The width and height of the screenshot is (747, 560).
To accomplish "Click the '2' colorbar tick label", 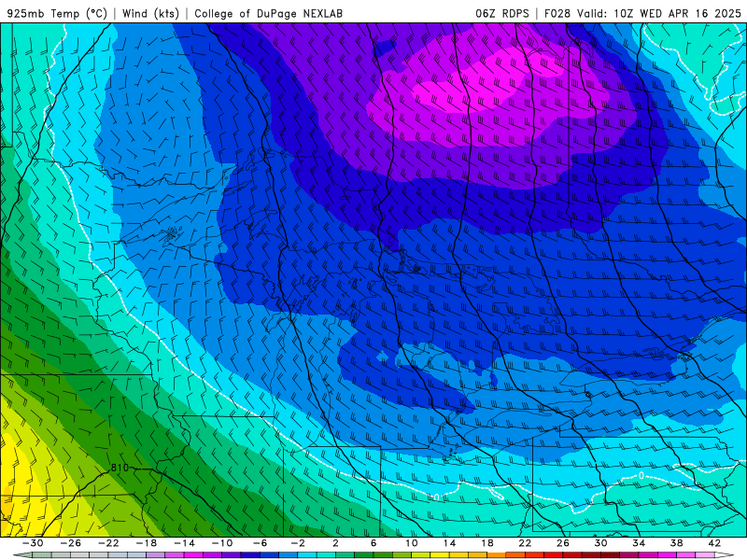I will 335,543.
